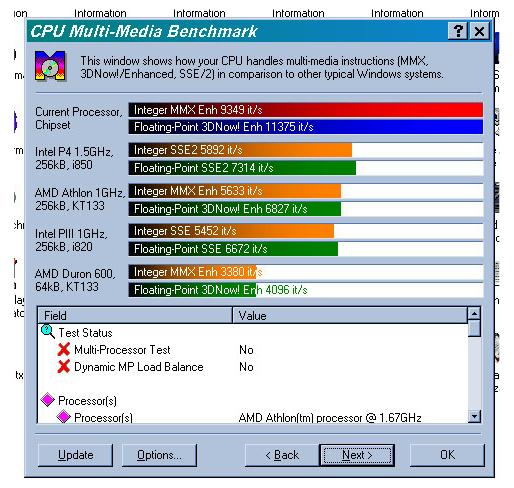Click the AMD Athlon 1GHz reference label
This screenshot has height=488, width=514.
pos(80,199)
